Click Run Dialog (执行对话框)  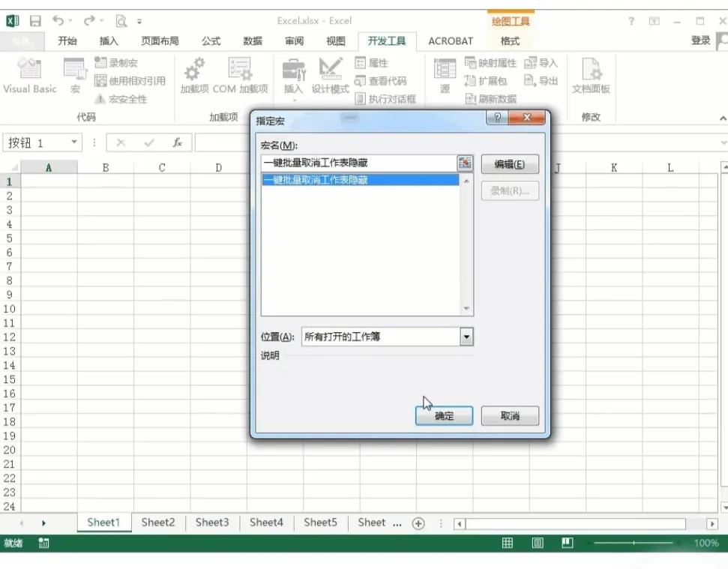point(385,99)
